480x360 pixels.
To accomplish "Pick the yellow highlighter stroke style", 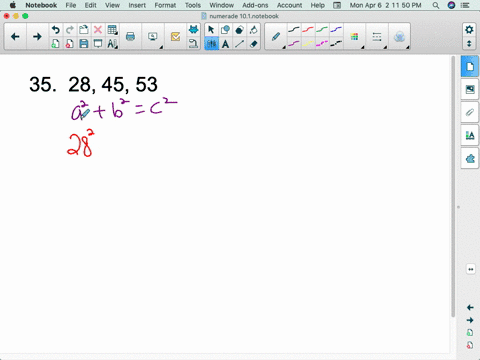I will click(308, 43).
